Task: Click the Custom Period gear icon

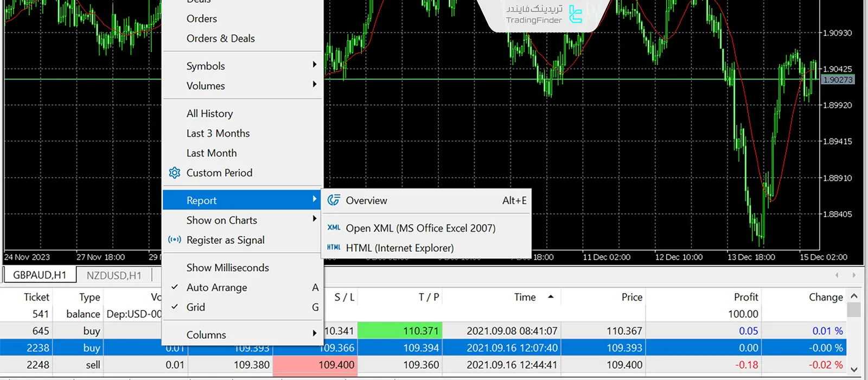Action: coord(175,173)
